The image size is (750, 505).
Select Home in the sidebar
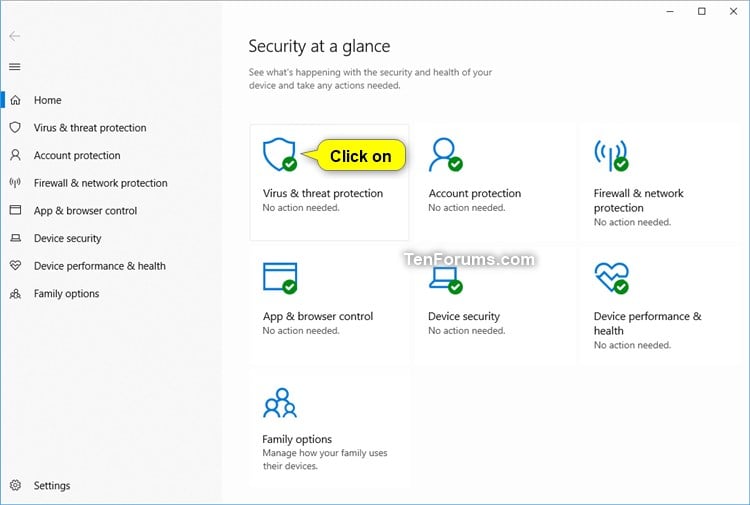pyautogui.click(x=47, y=100)
